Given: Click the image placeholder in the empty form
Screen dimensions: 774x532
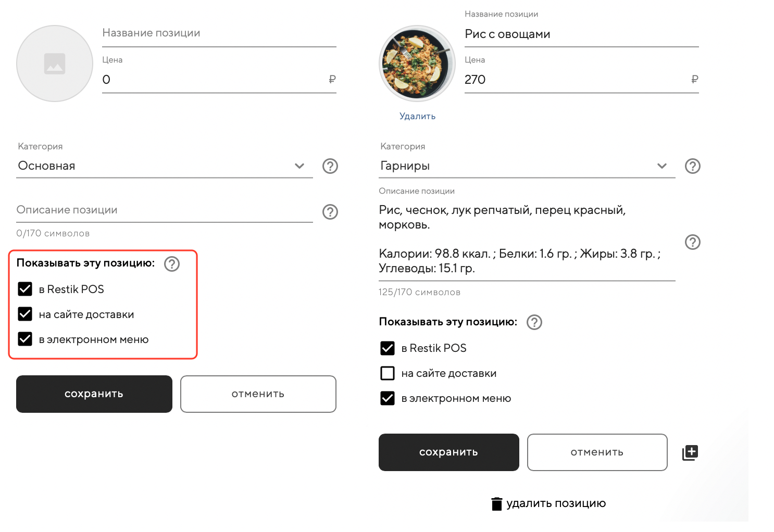Looking at the screenshot, I should click(x=55, y=64).
